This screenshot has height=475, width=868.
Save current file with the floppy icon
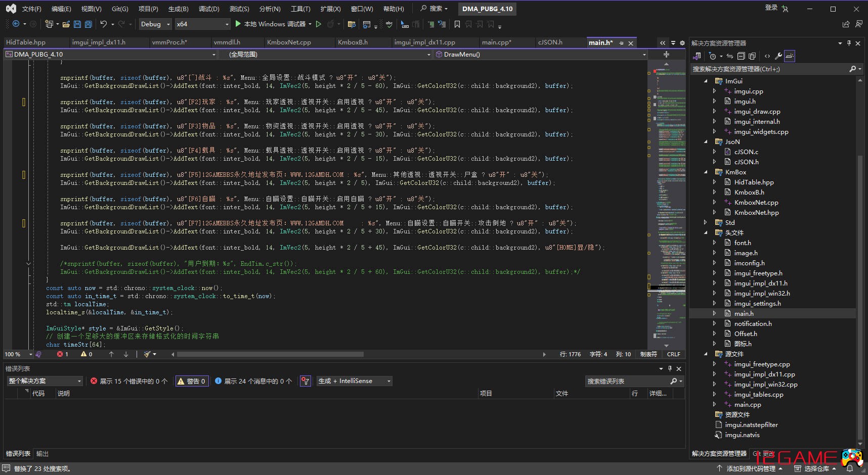[77, 24]
